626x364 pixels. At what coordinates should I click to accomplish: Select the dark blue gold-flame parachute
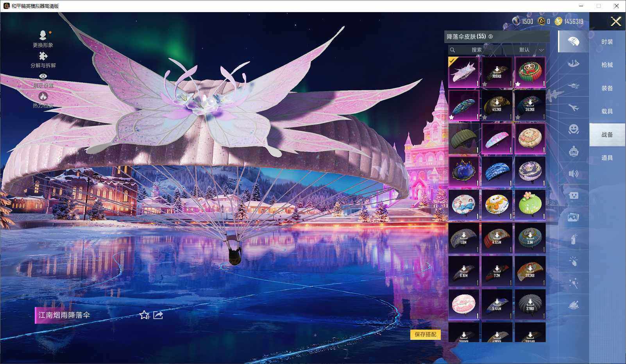click(464, 172)
